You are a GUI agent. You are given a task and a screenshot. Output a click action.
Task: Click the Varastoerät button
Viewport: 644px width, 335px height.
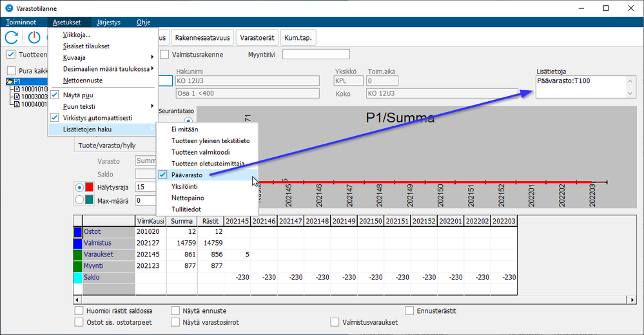coord(257,38)
